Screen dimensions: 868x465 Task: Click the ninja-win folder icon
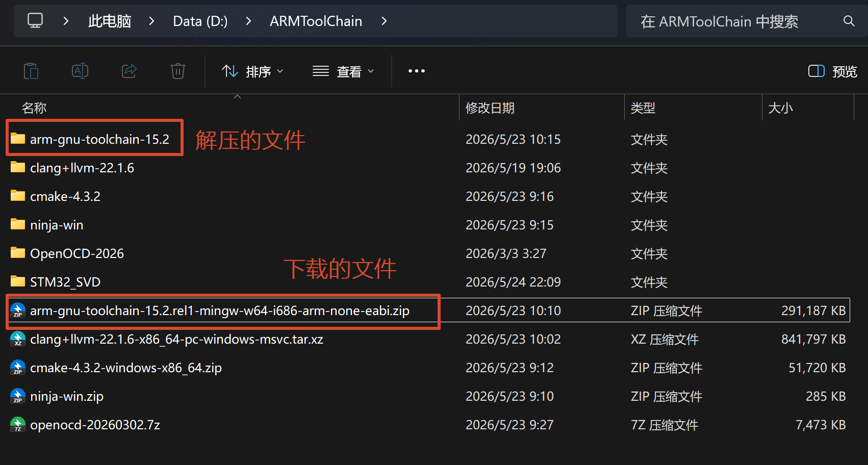pyautogui.click(x=18, y=224)
